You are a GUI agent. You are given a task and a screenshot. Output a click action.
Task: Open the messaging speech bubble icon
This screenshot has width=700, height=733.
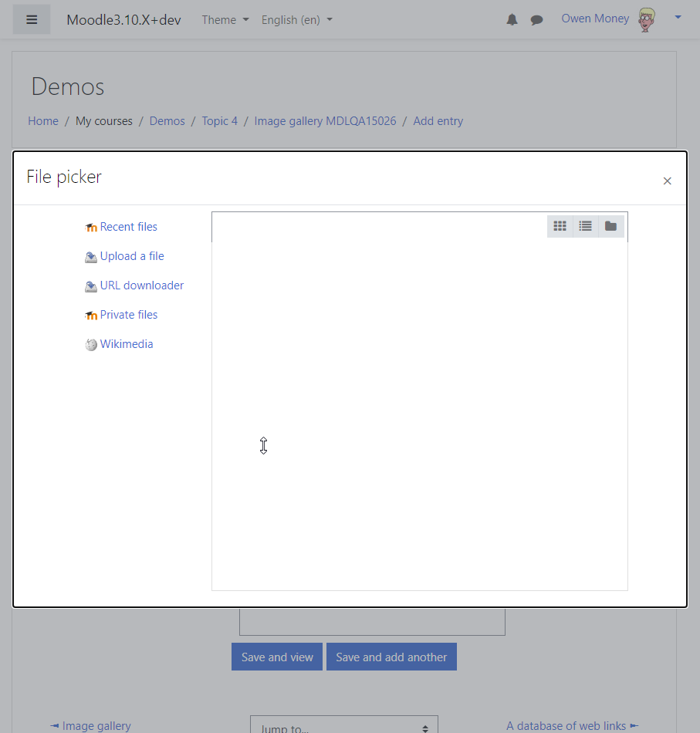[x=536, y=19]
